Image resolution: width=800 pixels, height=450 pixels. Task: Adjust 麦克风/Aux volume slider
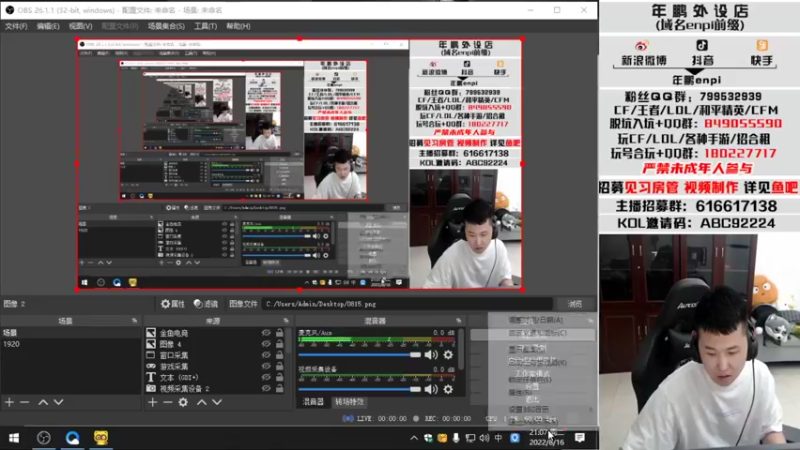click(x=360, y=355)
